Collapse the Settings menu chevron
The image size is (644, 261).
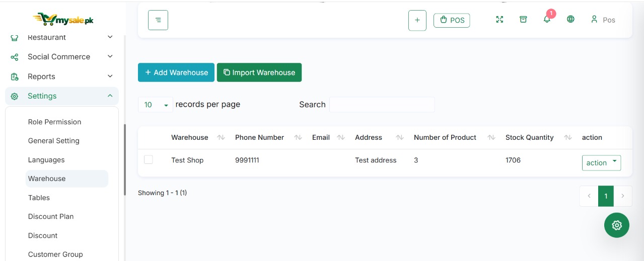coord(110,96)
